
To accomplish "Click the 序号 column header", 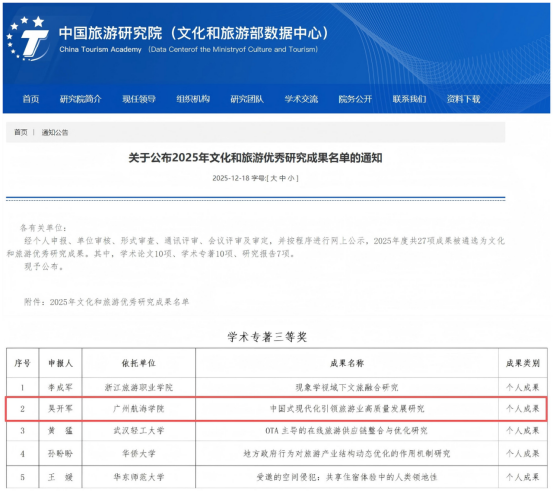I will point(22,363).
